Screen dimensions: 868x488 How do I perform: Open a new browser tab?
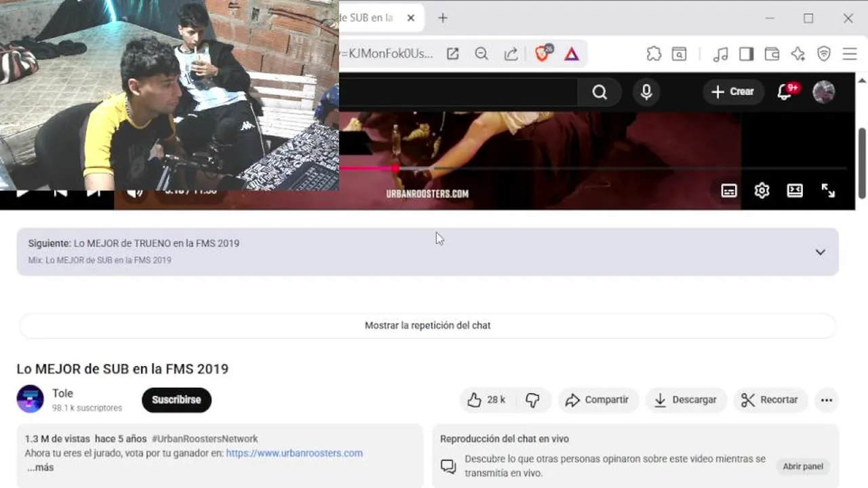[x=443, y=18]
